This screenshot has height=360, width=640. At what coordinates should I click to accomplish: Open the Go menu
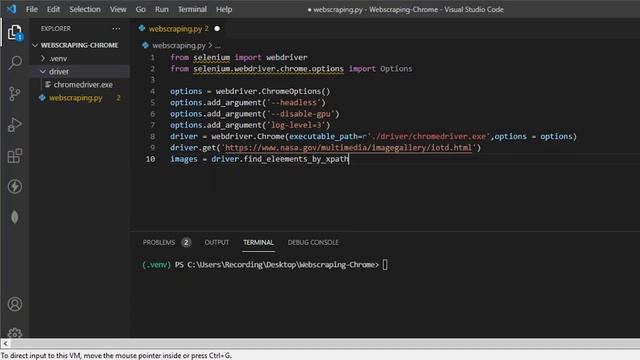click(x=140, y=9)
